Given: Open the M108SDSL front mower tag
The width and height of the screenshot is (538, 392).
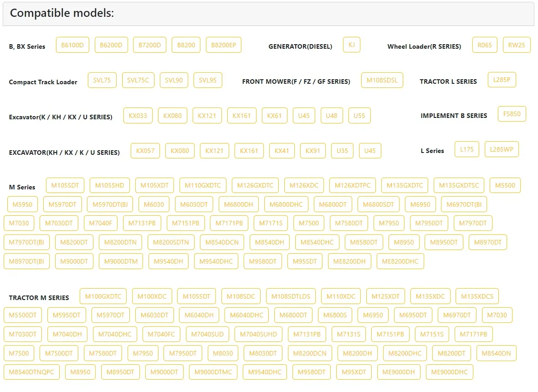Looking at the screenshot, I should point(382,80).
